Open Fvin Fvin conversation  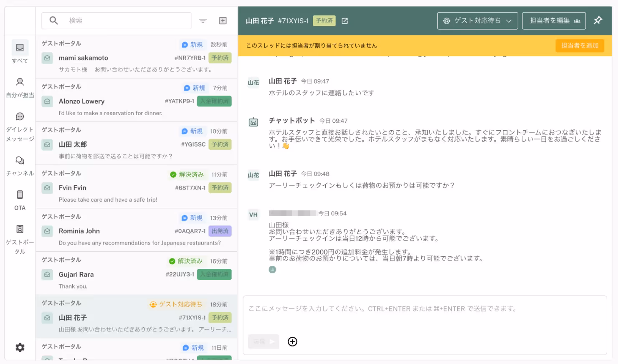point(137,187)
